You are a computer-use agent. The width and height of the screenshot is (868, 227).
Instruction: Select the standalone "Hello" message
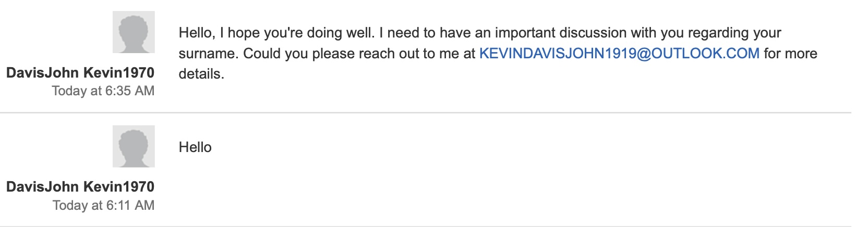(x=195, y=147)
